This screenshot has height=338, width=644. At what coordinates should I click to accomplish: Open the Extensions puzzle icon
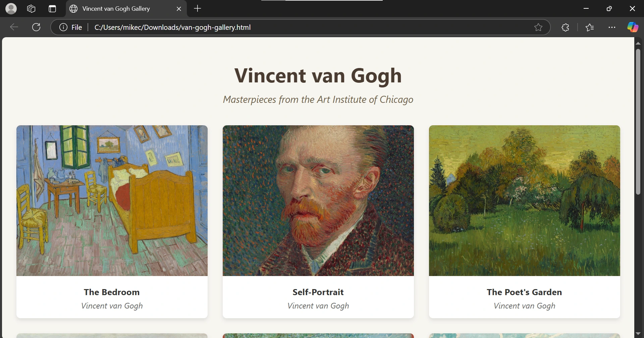pos(566,27)
